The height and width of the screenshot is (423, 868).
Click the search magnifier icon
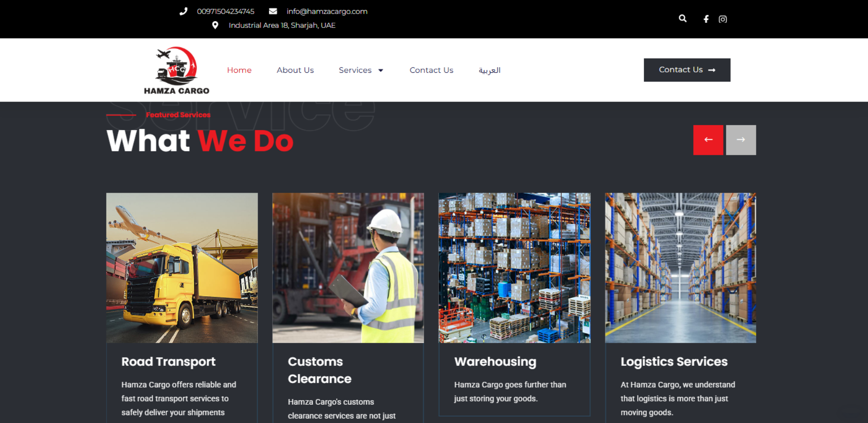pos(682,19)
